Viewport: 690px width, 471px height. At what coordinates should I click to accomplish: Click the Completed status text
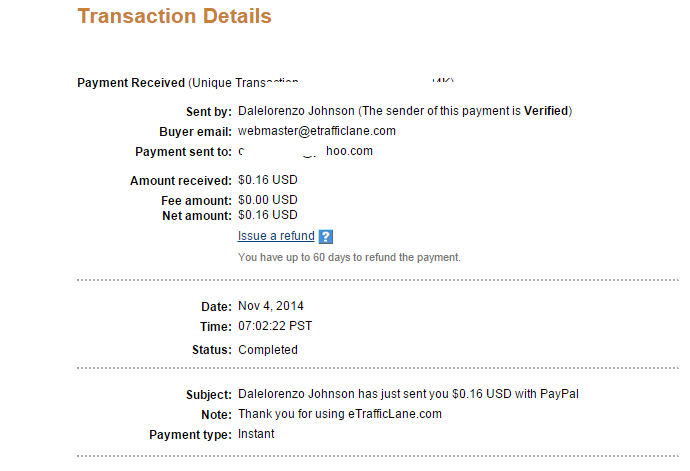(268, 350)
